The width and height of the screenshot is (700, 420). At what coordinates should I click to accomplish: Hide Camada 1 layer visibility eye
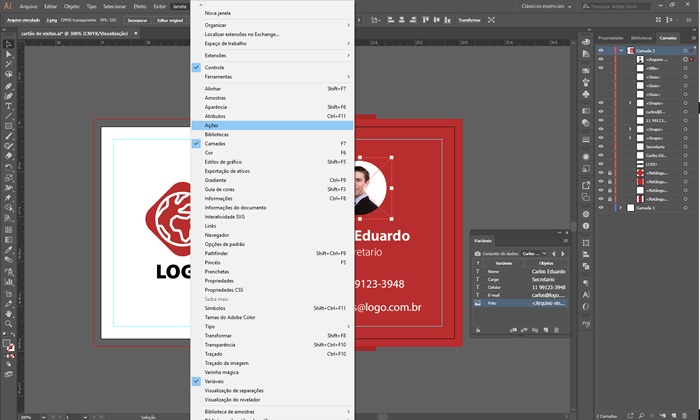click(601, 208)
